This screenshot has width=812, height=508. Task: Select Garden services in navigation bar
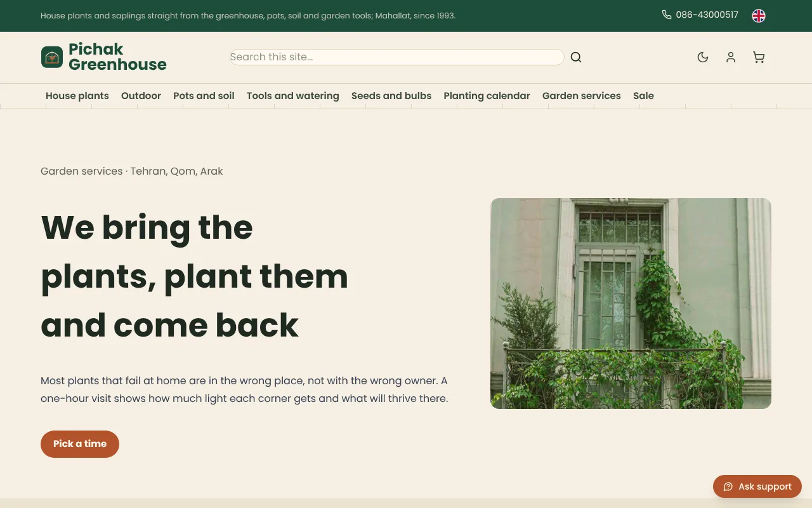tap(582, 96)
